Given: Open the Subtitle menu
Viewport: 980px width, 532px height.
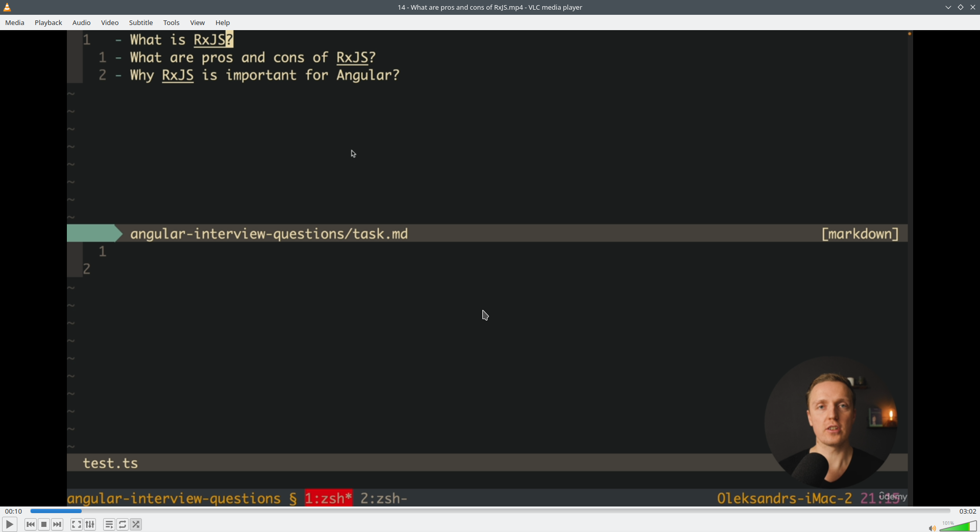Looking at the screenshot, I should [x=141, y=22].
